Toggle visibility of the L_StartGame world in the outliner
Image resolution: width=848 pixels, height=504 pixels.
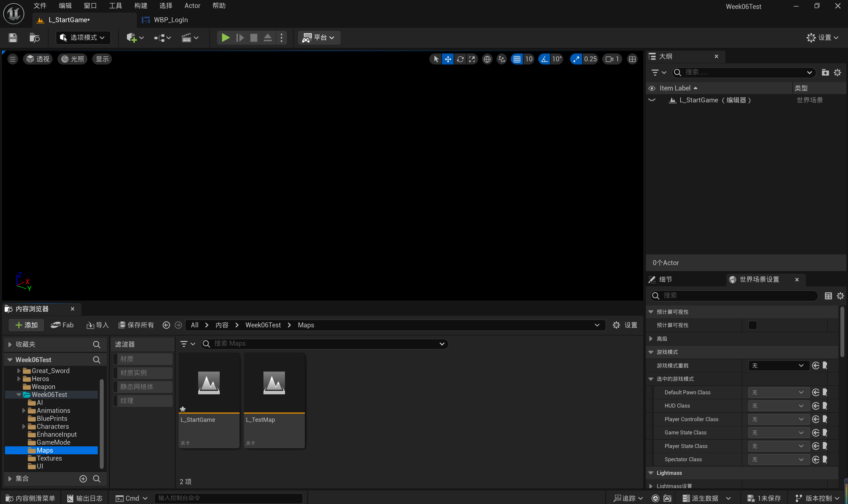click(651, 100)
